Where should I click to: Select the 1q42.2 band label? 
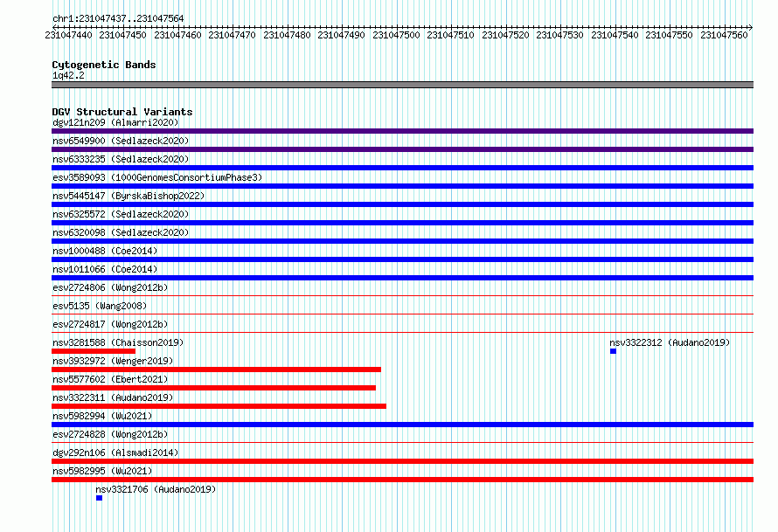[68, 75]
